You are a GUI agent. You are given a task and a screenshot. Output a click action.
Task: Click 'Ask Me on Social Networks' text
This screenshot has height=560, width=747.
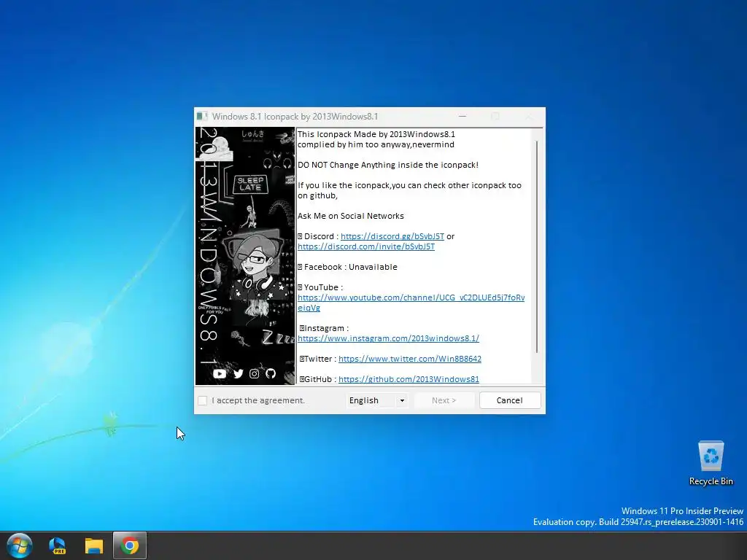pyautogui.click(x=351, y=216)
